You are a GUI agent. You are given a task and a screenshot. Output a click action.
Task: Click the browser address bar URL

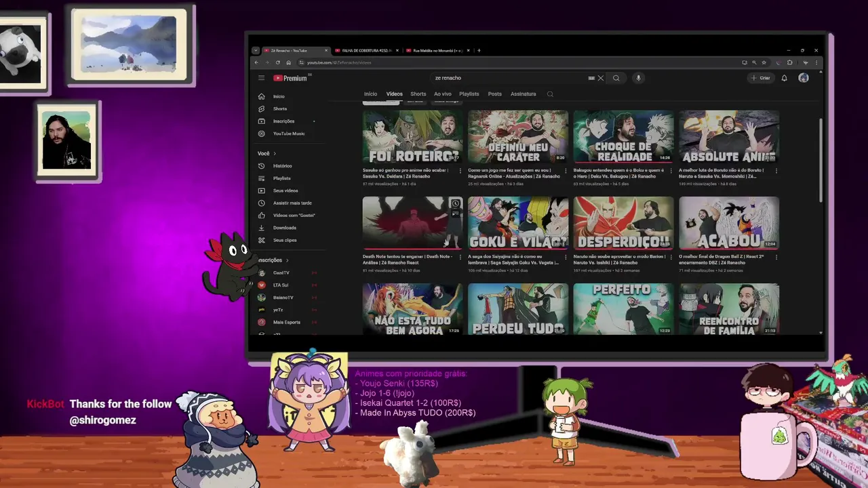point(339,62)
